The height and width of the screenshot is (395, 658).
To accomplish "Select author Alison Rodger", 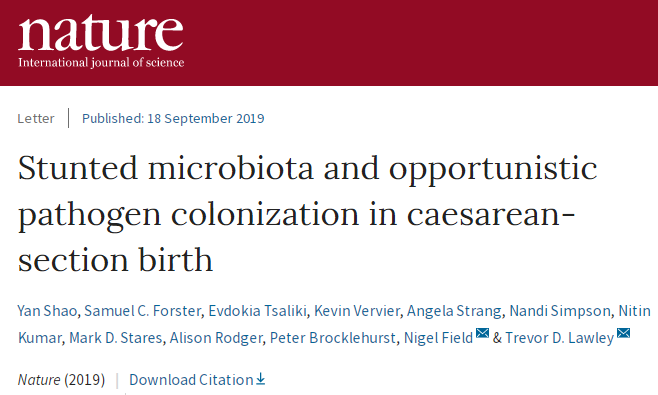I will click(x=216, y=338).
